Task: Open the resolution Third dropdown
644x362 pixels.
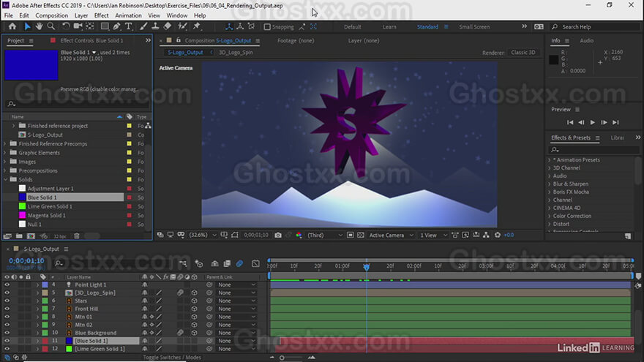Action: tap(325, 235)
